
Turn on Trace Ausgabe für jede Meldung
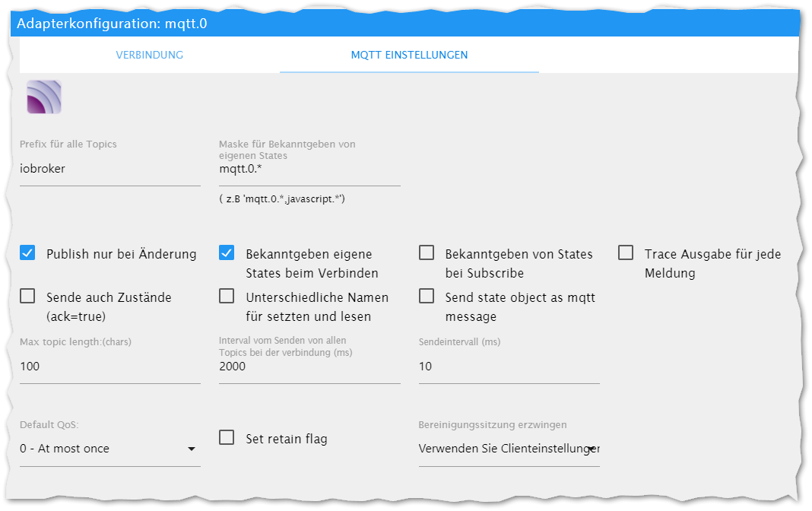click(626, 253)
